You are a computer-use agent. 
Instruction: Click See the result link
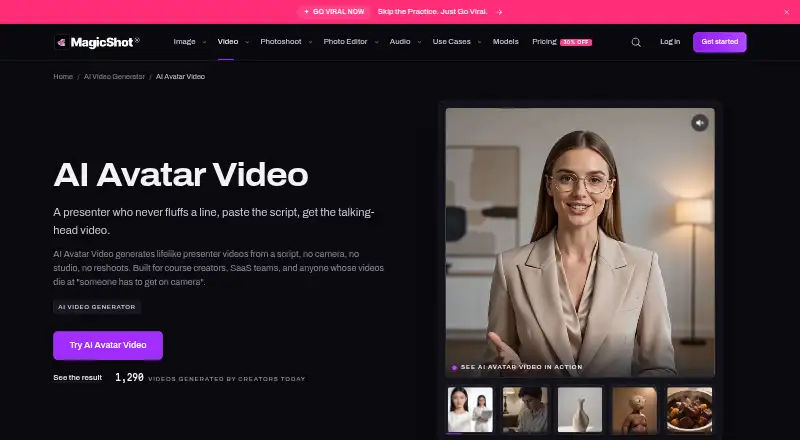pos(78,378)
